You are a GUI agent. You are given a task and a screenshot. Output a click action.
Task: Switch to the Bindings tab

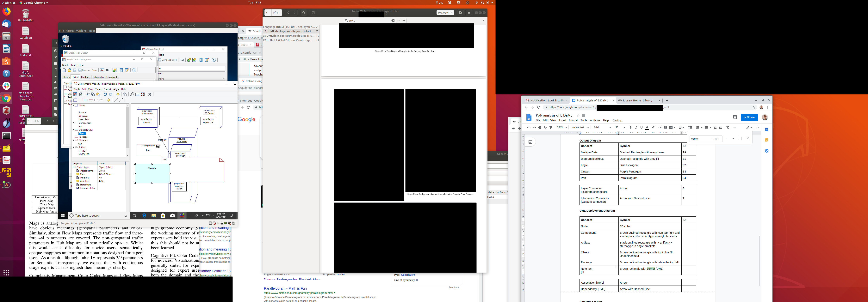(x=86, y=77)
